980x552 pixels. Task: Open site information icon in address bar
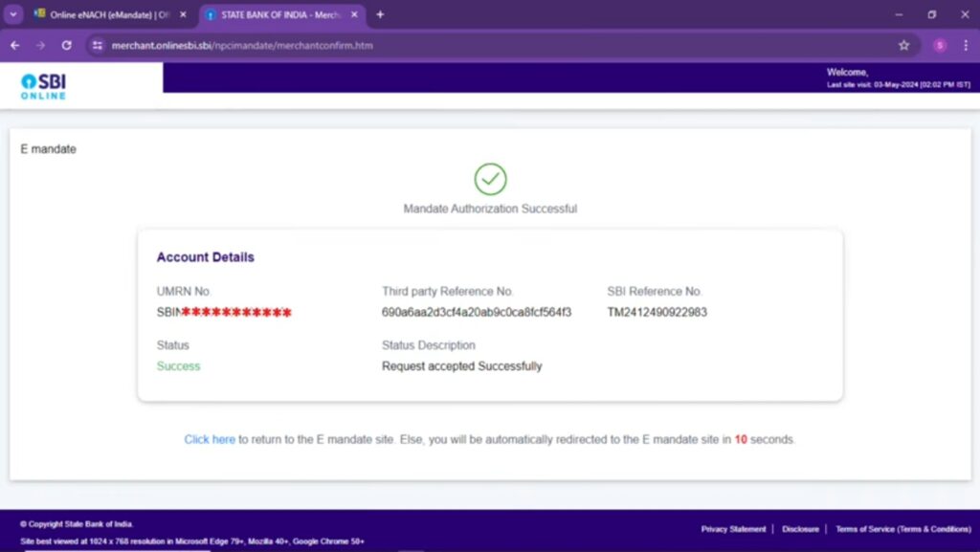tap(97, 46)
